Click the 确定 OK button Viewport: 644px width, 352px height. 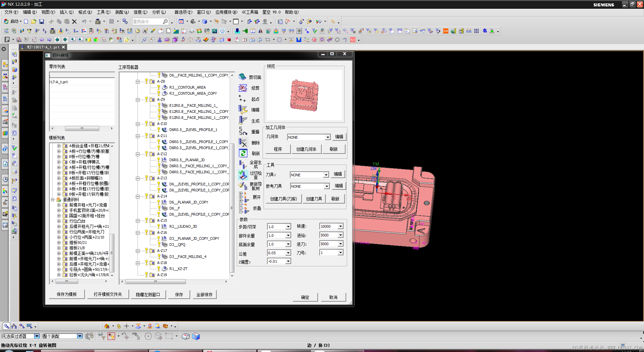point(305,297)
